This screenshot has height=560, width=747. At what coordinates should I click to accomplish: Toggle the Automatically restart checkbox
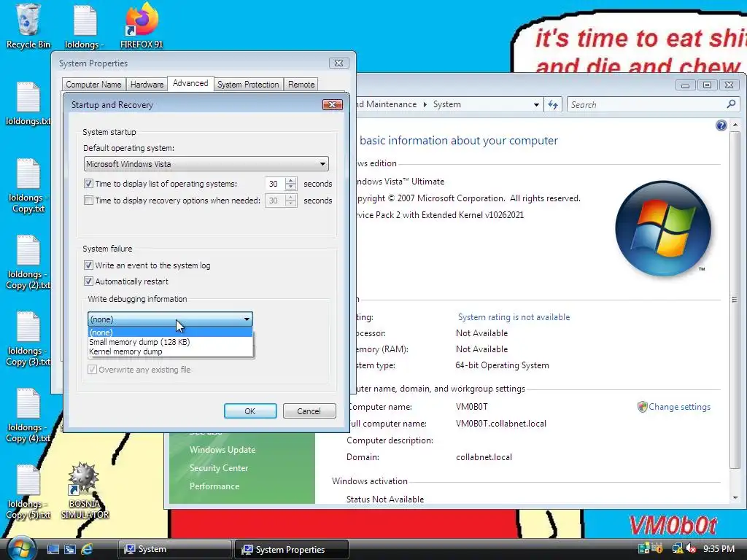point(88,281)
